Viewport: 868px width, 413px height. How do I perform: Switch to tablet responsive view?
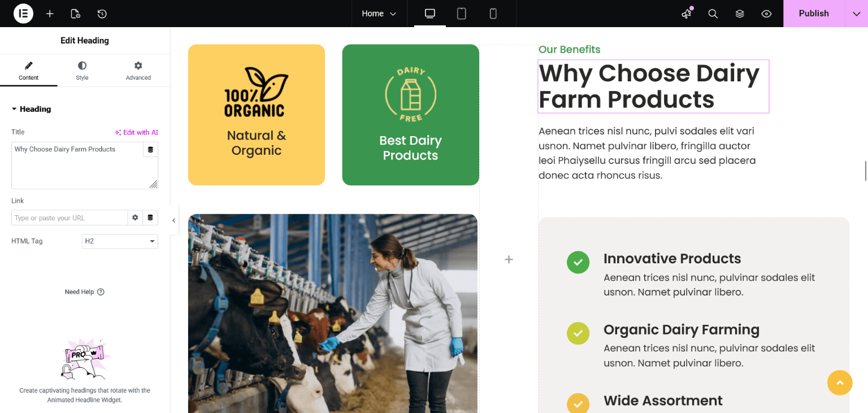point(462,14)
